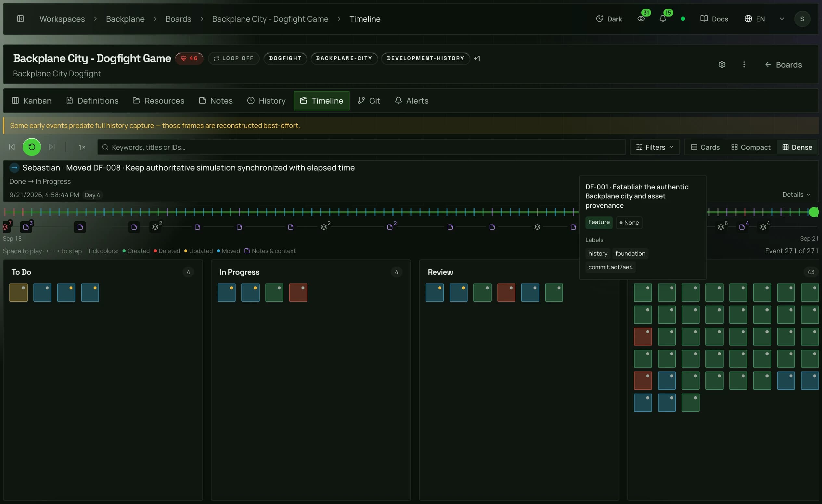Viewport: 822px width, 504px height.
Task: Go back to Boards
Action: tap(783, 64)
